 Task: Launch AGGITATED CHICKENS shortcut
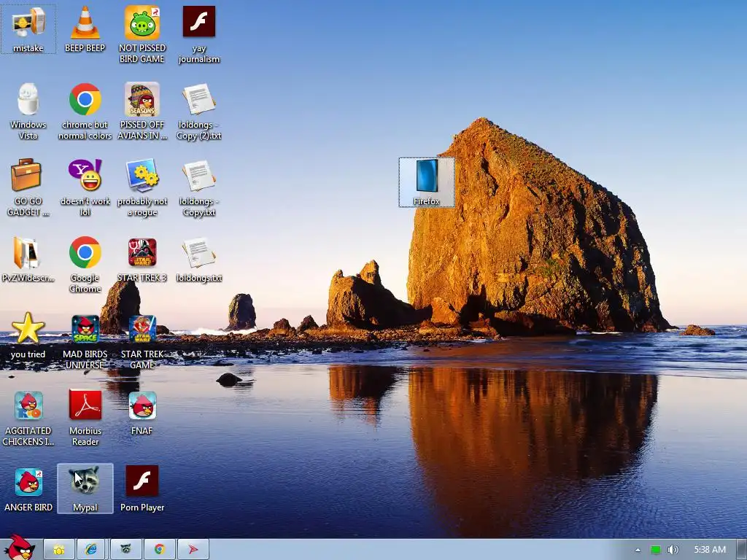[x=28, y=418]
